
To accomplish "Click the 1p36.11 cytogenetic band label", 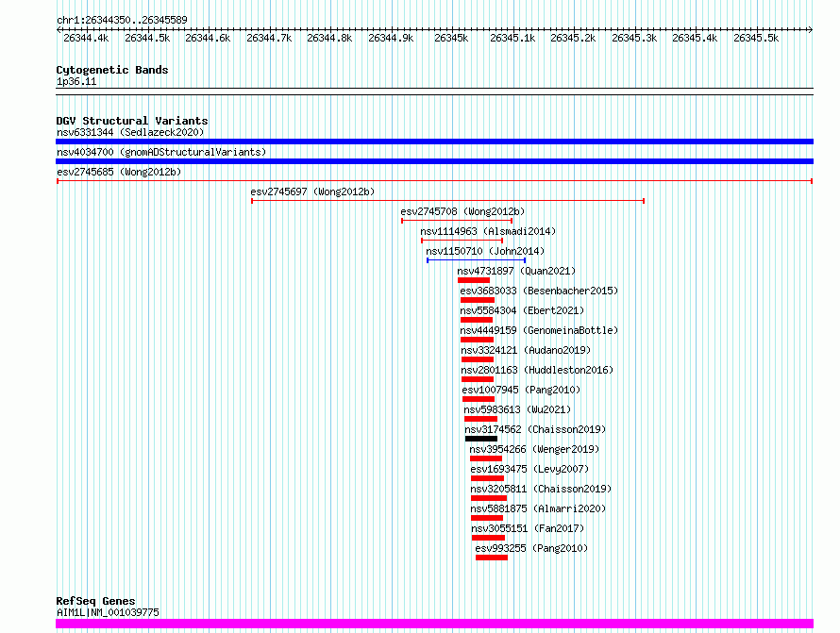I will pyautogui.click(x=76, y=81).
